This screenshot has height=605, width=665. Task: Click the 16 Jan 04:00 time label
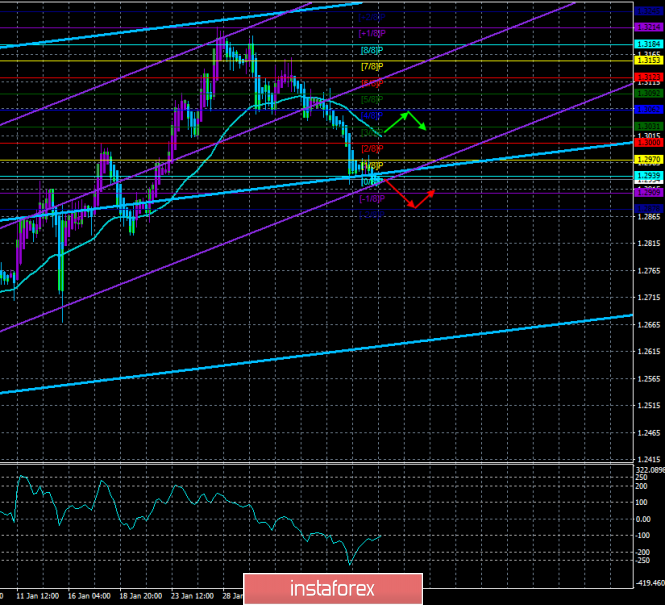pyautogui.click(x=89, y=596)
